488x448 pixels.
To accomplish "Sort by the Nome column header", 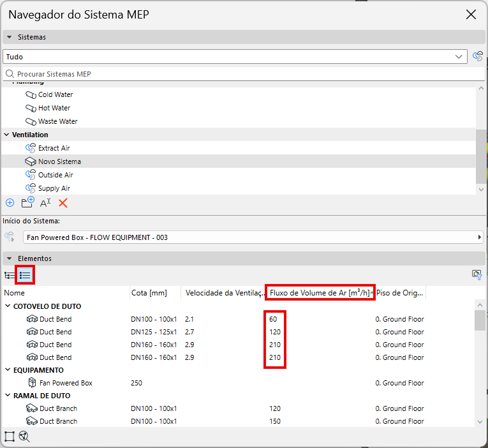I will pyautogui.click(x=66, y=293).
